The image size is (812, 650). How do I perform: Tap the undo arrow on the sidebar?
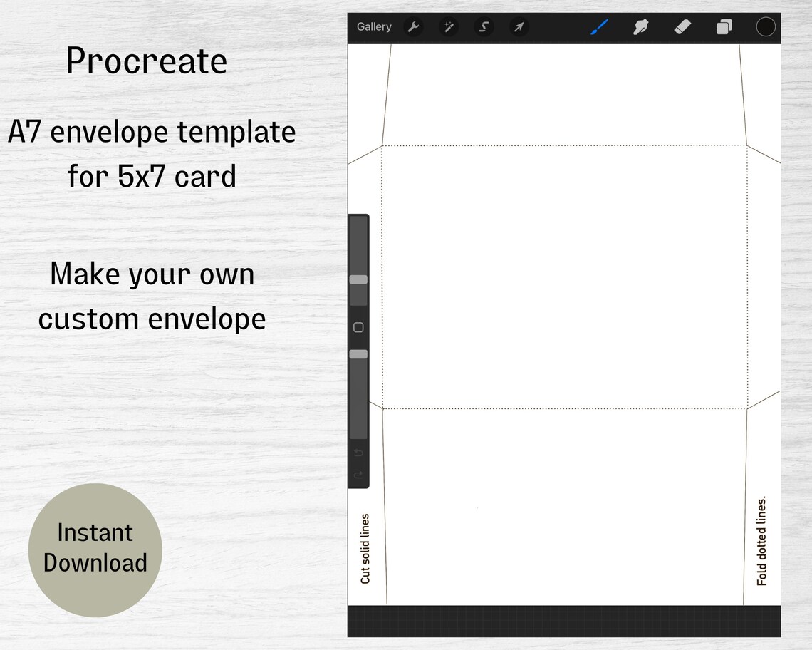click(358, 453)
